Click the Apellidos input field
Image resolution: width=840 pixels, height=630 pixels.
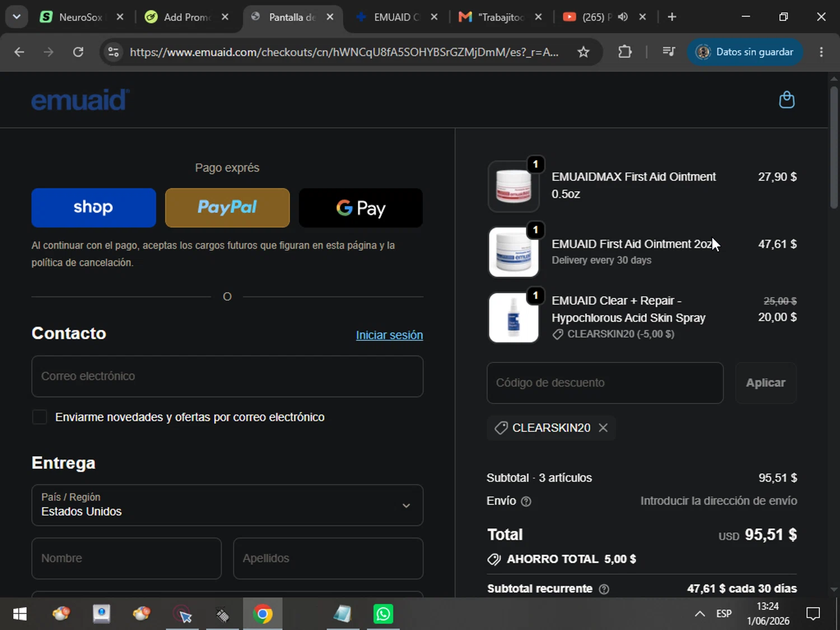pos(328,558)
